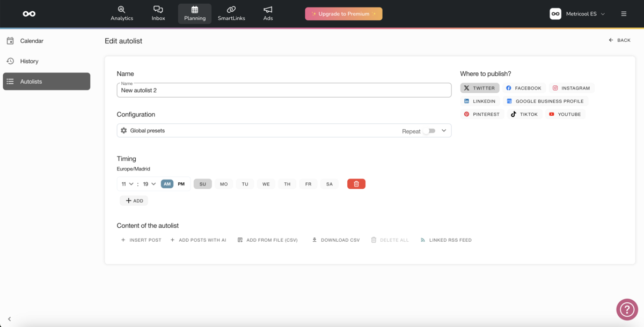Screen dimensions: 644x327
Task: Toggle the WE day button
Action: point(266,184)
